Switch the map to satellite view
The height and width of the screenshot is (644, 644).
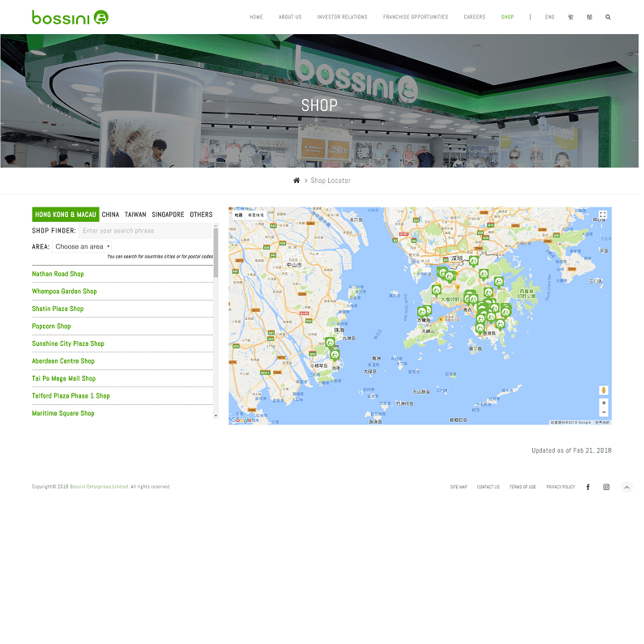pos(255,215)
